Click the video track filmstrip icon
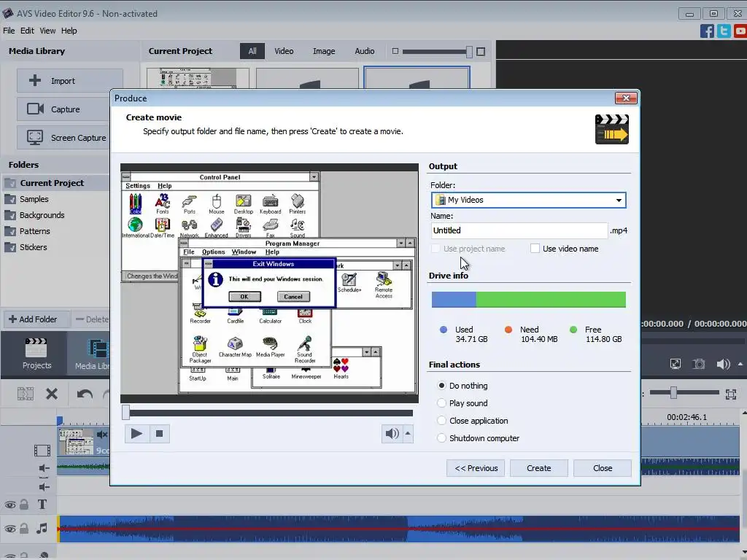747x560 pixels. click(42, 451)
